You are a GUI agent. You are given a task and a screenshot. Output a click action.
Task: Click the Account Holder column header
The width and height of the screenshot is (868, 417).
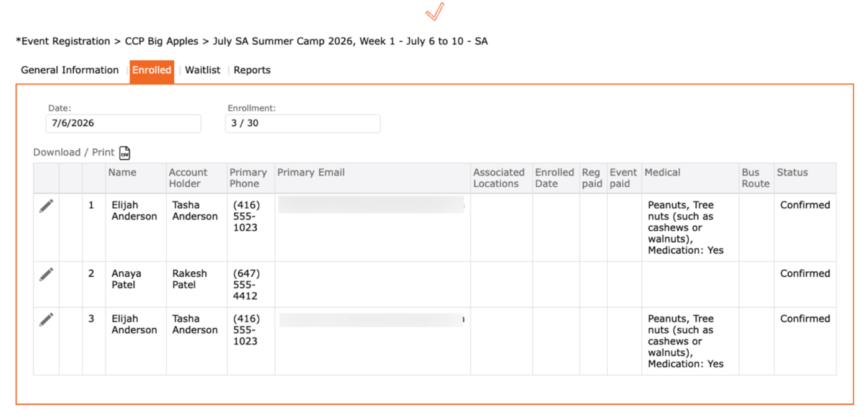[x=188, y=178]
